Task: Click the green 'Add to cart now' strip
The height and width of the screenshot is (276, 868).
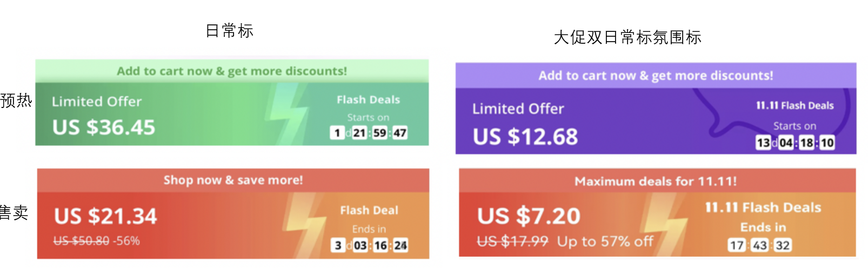Action: pos(232,71)
